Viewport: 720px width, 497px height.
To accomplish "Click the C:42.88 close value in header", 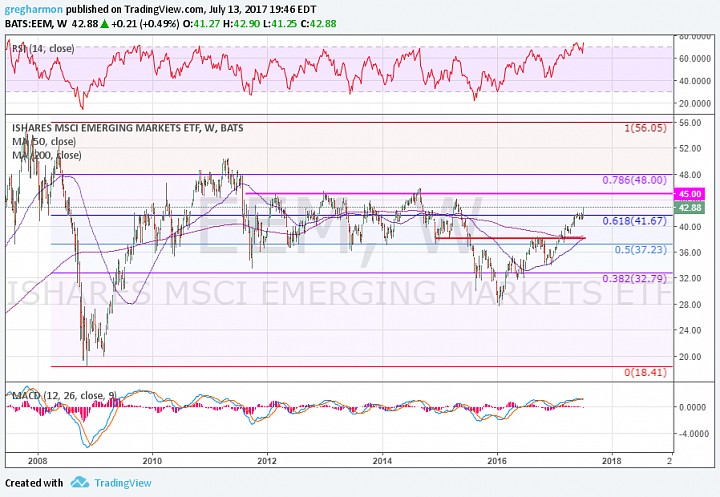I will coord(318,23).
